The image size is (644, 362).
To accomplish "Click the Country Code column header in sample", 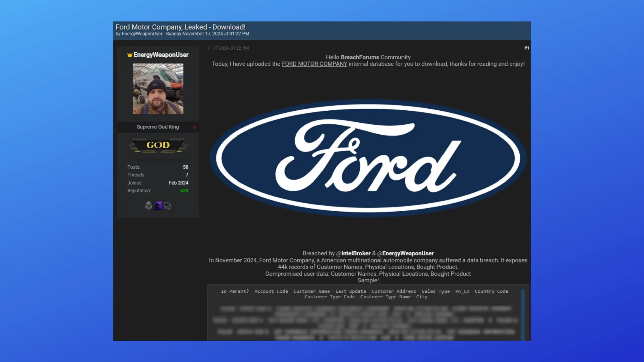I will click(491, 291).
